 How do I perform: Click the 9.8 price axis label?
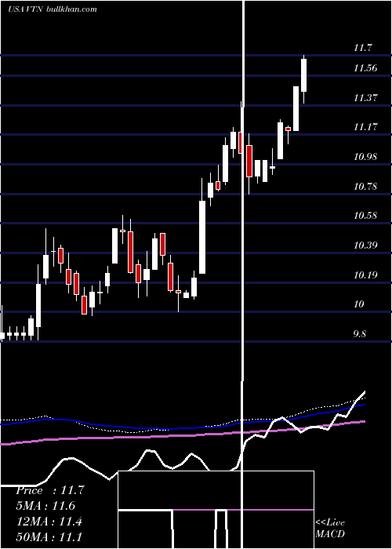pos(360,334)
